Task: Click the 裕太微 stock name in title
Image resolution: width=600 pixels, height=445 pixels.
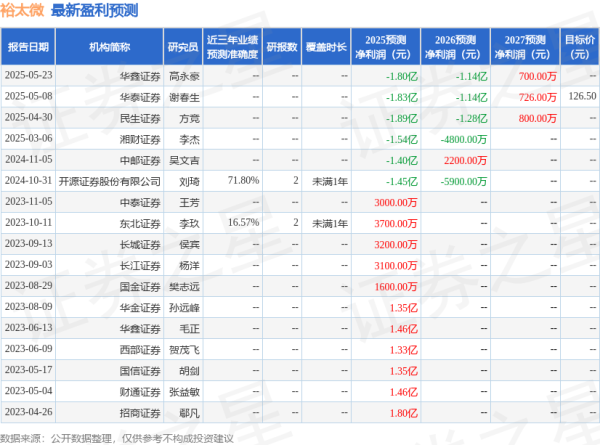Action: pyautogui.click(x=21, y=10)
